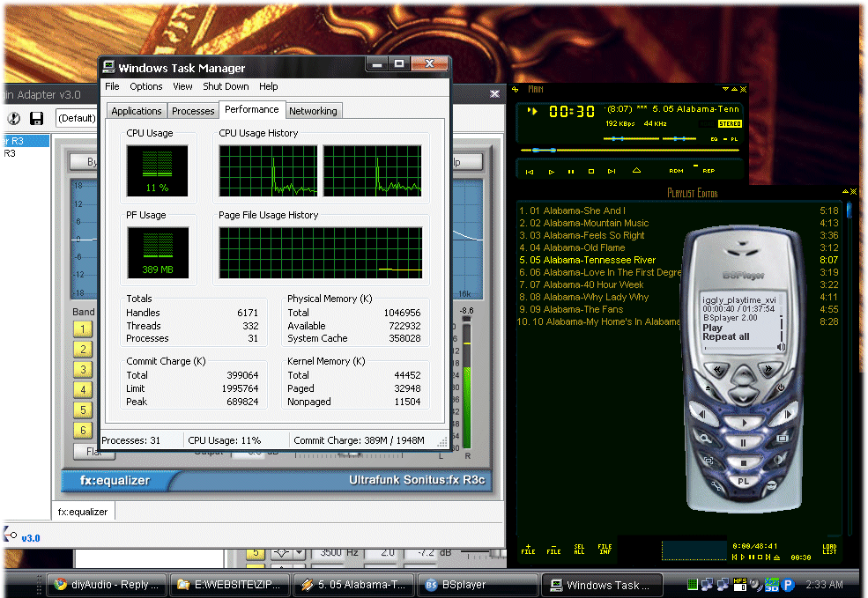868x598 pixels.
Task: Click green CPU meter tray icon
Action: pyautogui.click(x=692, y=584)
